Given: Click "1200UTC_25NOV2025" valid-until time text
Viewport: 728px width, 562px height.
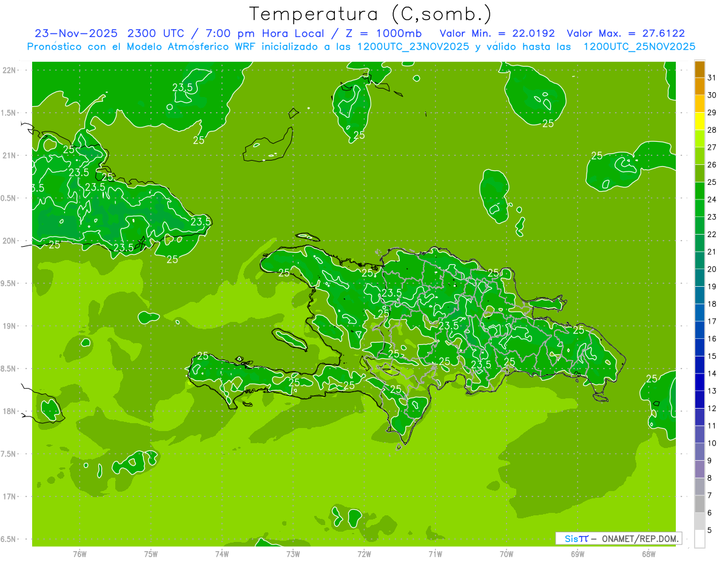Looking at the screenshot, I should pyautogui.click(x=639, y=47).
